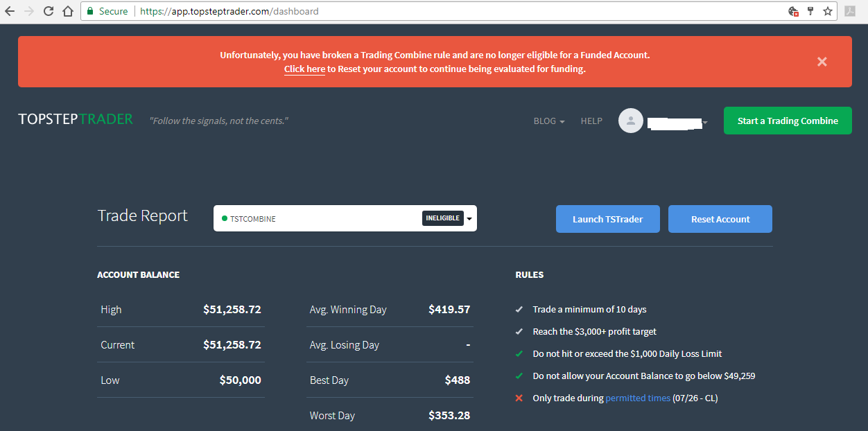The width and height of the screenshot is (868, 431).
Task: Open the user profile avatar
Action: coord(631,121)
